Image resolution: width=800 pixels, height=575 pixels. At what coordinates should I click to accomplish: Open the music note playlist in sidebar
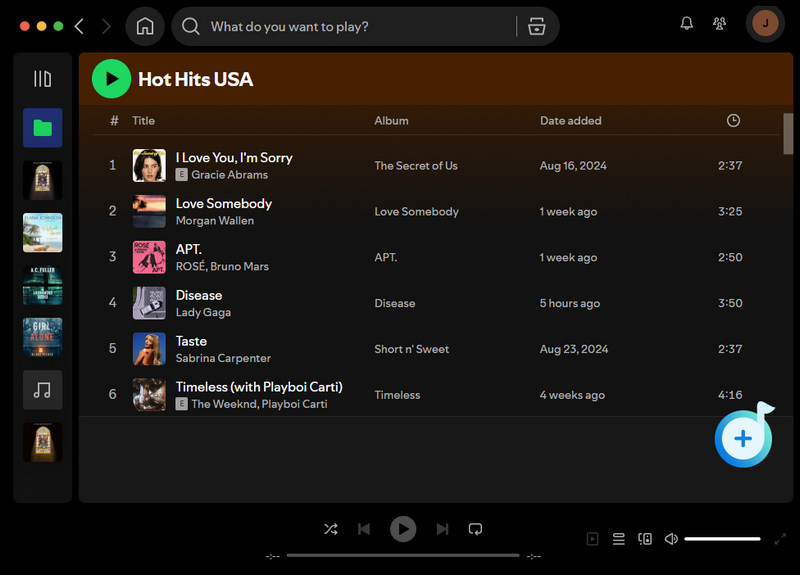click(43, 390)
